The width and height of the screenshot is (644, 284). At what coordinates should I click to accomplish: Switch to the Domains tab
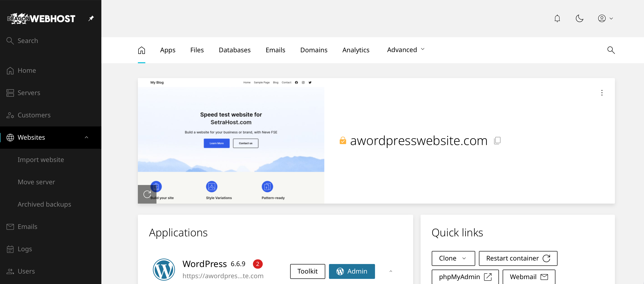(x=314, y=50)
